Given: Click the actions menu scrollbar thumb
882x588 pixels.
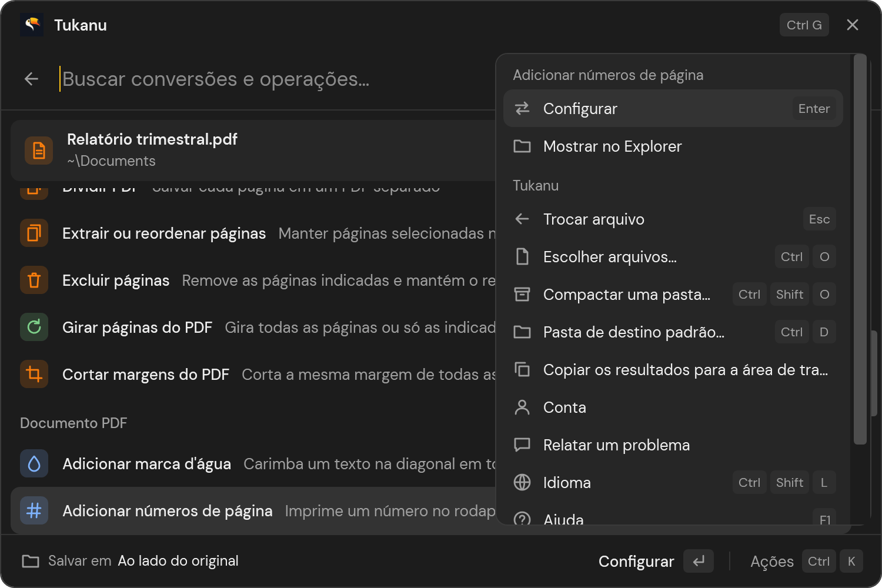Looking at the screenshot, I should coord(860,249).
